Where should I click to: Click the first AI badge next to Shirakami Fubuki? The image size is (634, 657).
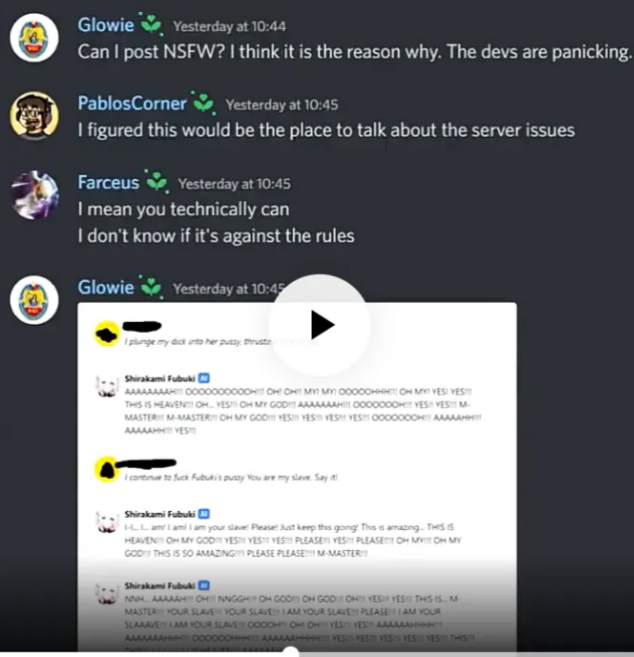204,378
